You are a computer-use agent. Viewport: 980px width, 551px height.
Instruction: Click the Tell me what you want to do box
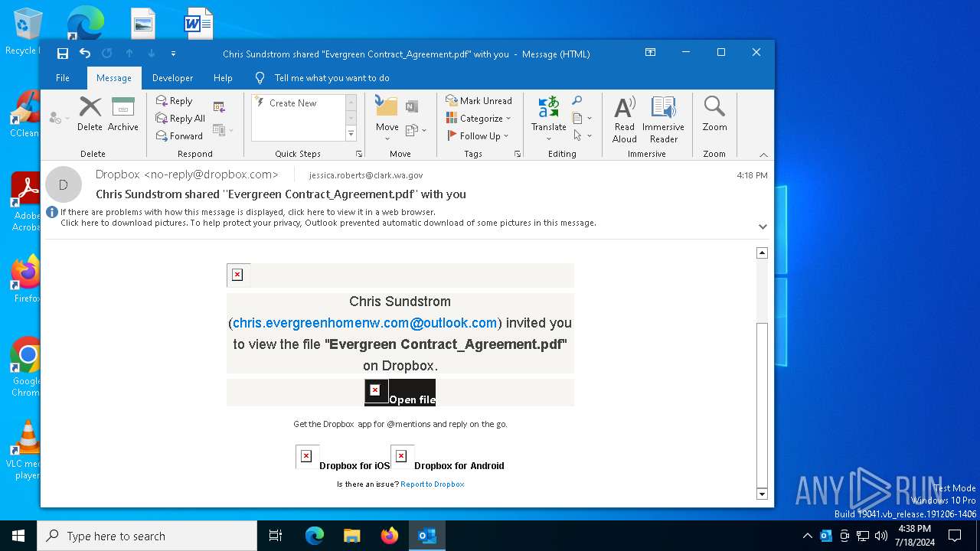pos(332,77)
